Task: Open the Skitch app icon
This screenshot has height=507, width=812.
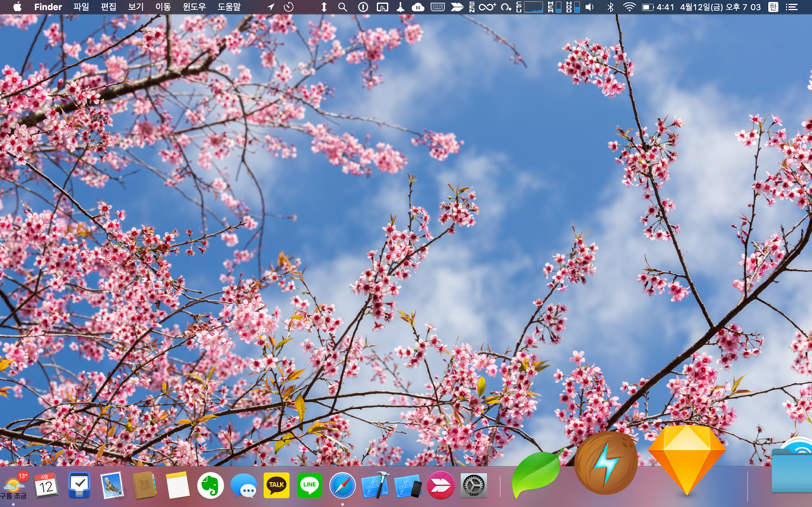Action: [x=441, y=486]
